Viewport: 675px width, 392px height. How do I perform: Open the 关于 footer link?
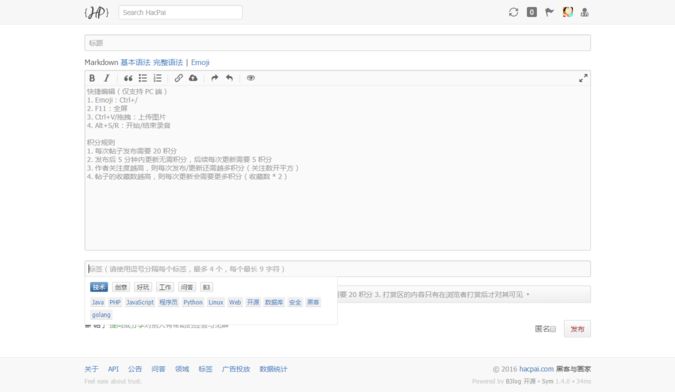(x=91, y=369)
